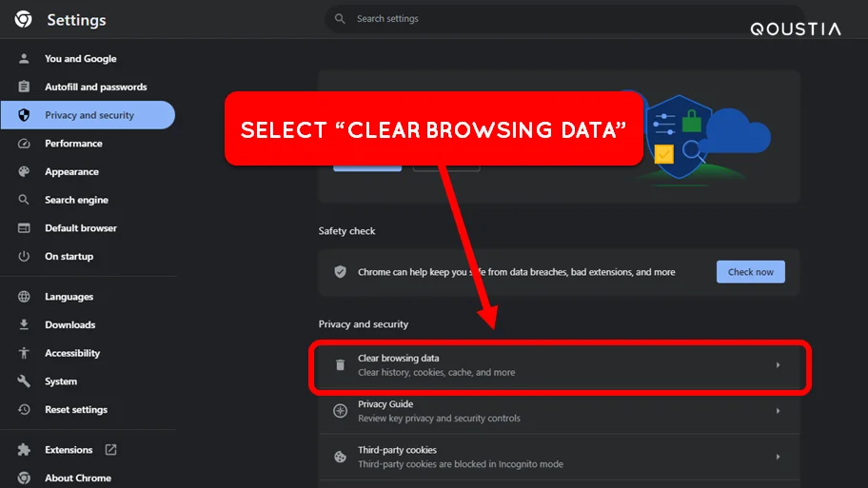The image size is (868, 488).
Task: Click the Check now button
Action: [x=751, y=272]
